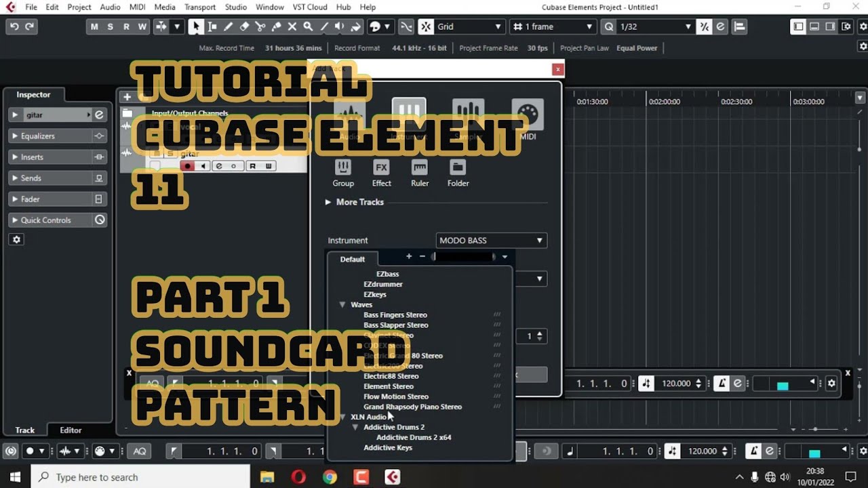Open the Transport menu
The width and height of the screenshot is (868, 488).
click(x=200, y=7)
